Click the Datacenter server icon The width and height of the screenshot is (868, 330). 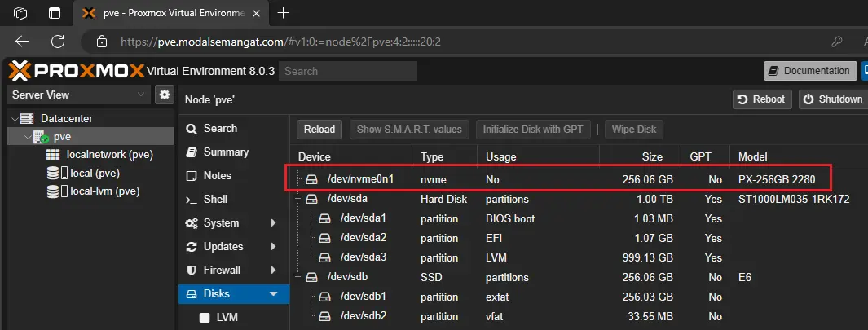26,118
